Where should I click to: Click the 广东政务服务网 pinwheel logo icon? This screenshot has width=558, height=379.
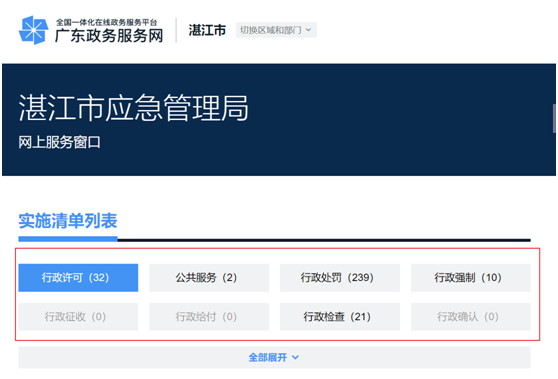(x=33, y=30)
